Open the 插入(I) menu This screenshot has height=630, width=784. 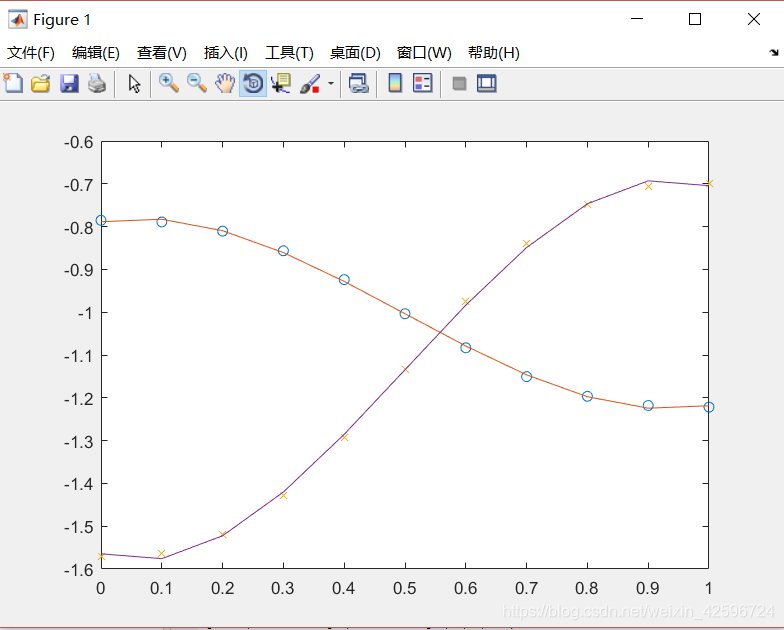(x=226, y=52)
